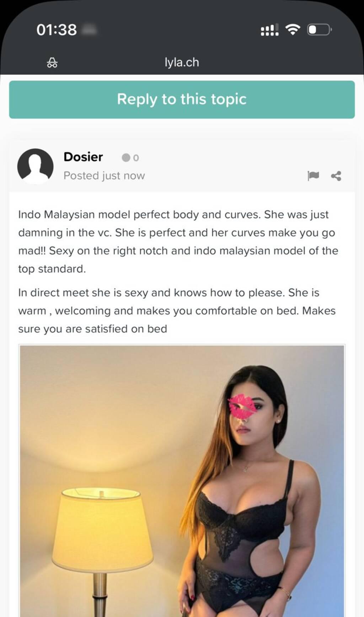Open the Dosier username profile link

coord(83,157)
